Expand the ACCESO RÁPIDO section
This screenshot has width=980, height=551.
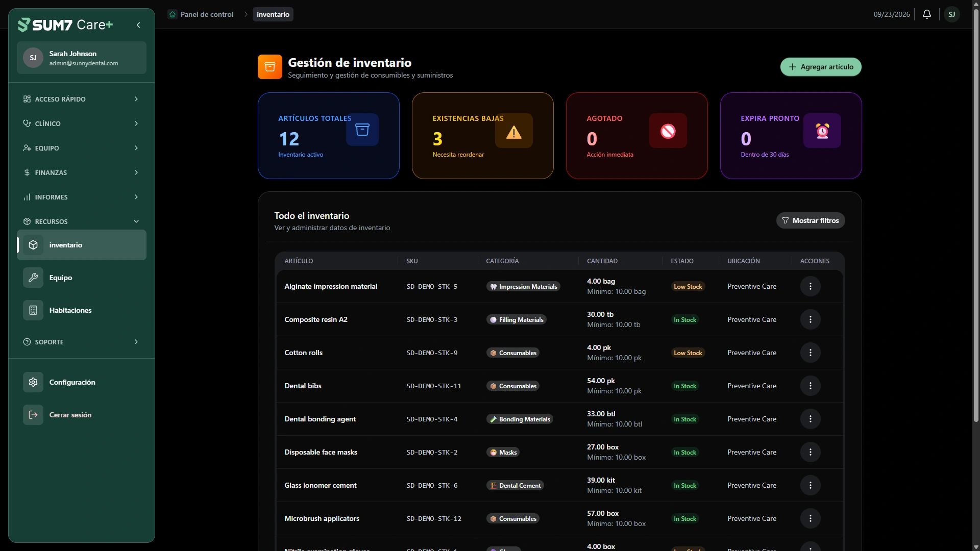tap(82, 99)
